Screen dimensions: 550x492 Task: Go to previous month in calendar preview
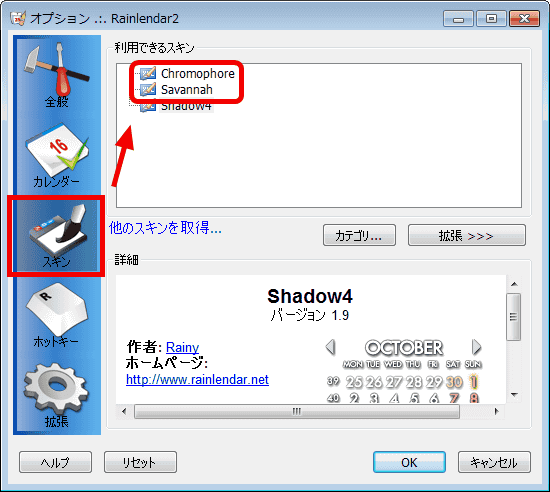(x=330, y=347)
